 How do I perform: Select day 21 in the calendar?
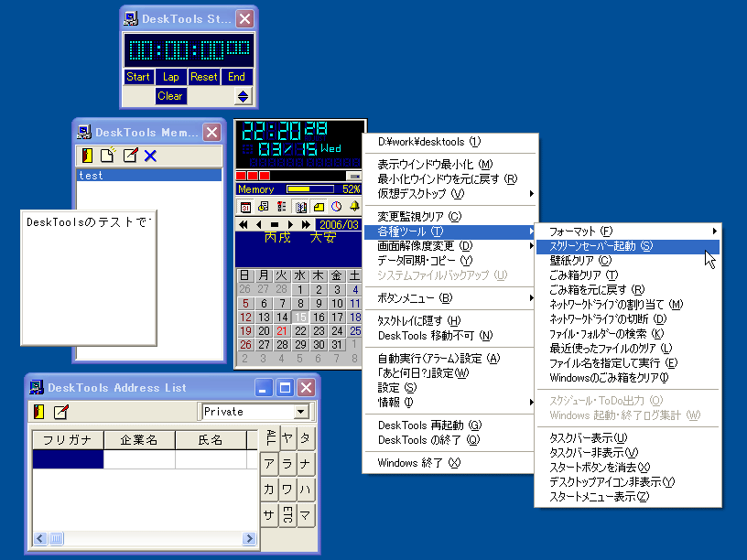[282, 331]
